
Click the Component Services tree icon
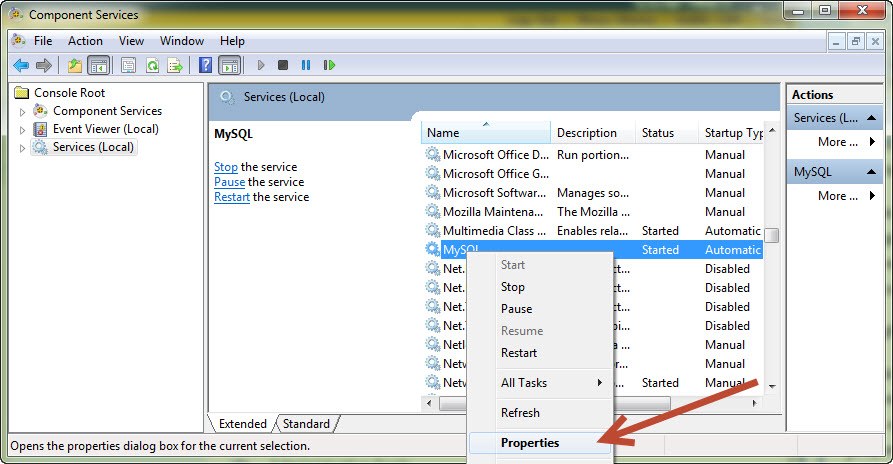40,110
